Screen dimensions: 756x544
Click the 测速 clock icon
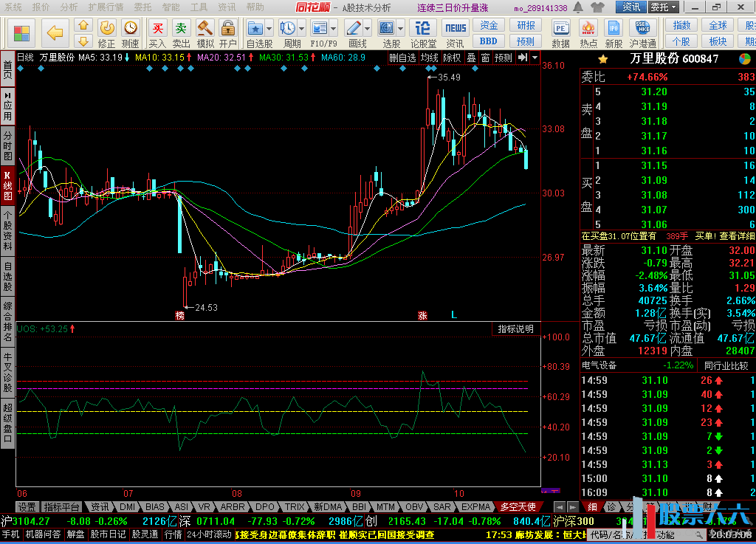tap(130, 32)
